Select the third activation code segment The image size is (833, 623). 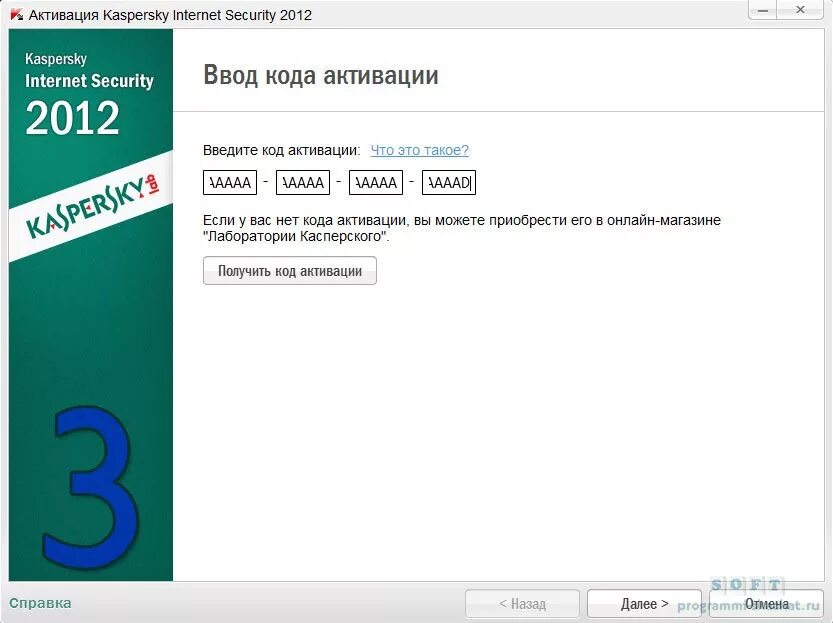click(375, 182)
